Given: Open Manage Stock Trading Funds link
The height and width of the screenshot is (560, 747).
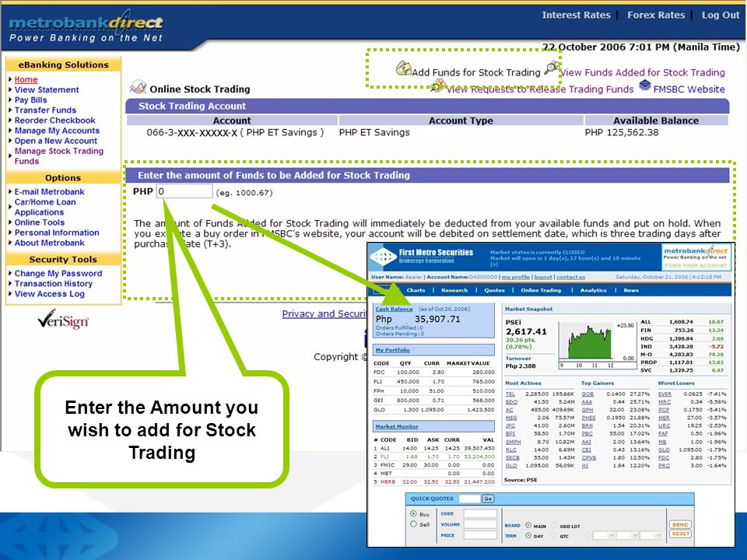Looking at the screenshot, I should point(58,156).
